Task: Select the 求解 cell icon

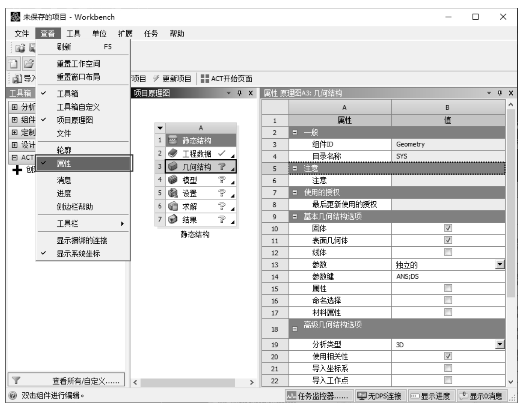Action: click(x=173, y=206)
